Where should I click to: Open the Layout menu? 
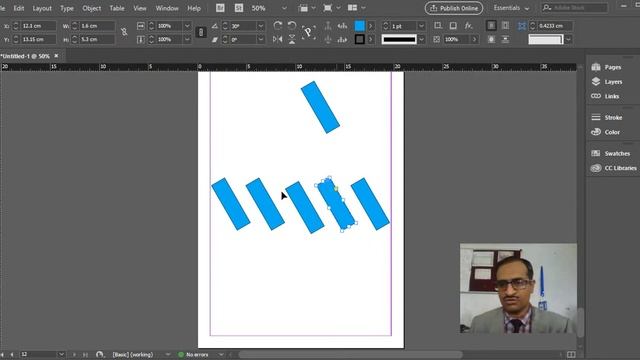click(42, 8)
